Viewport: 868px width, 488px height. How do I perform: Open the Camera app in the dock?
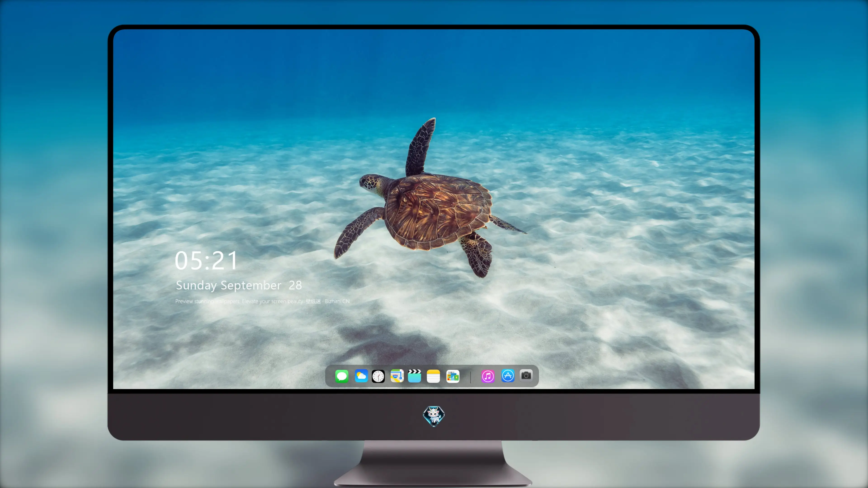[526, 375]
